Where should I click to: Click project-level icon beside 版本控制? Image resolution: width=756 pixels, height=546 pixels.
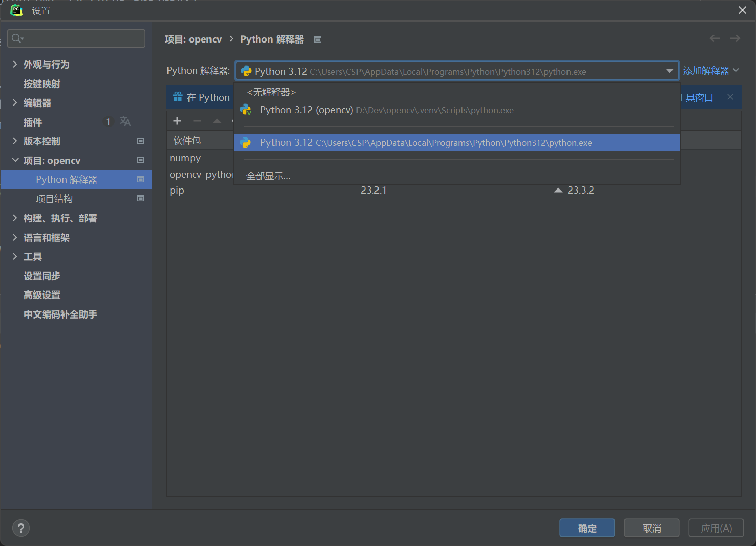[x=141, y=141]
